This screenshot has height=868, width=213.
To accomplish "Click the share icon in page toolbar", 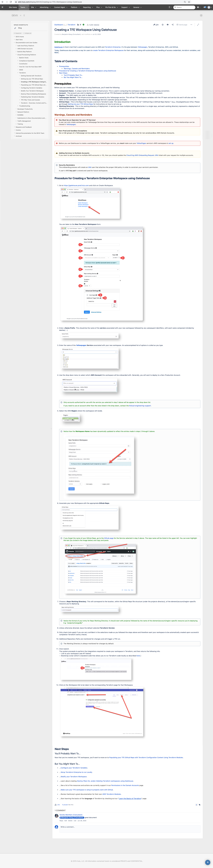I will [x=173, y=25].
